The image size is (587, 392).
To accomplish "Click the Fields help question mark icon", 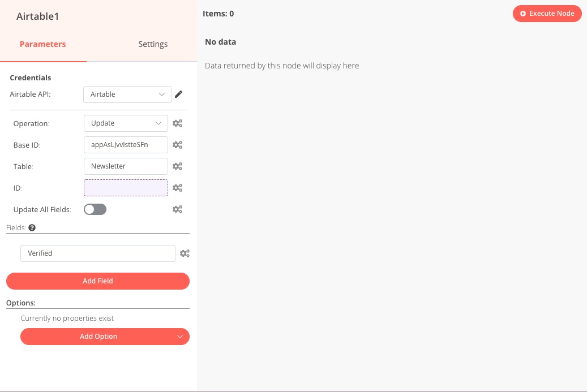I will click(x=32, y=228).
